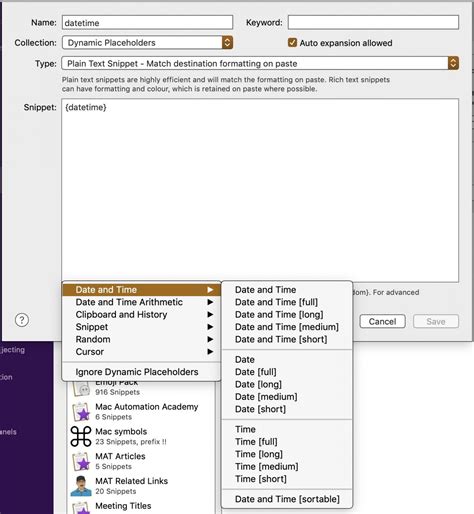Toggle the Auto expansion allowed checkbox
The height and width of the screenshot is (514, 474).
292,43
